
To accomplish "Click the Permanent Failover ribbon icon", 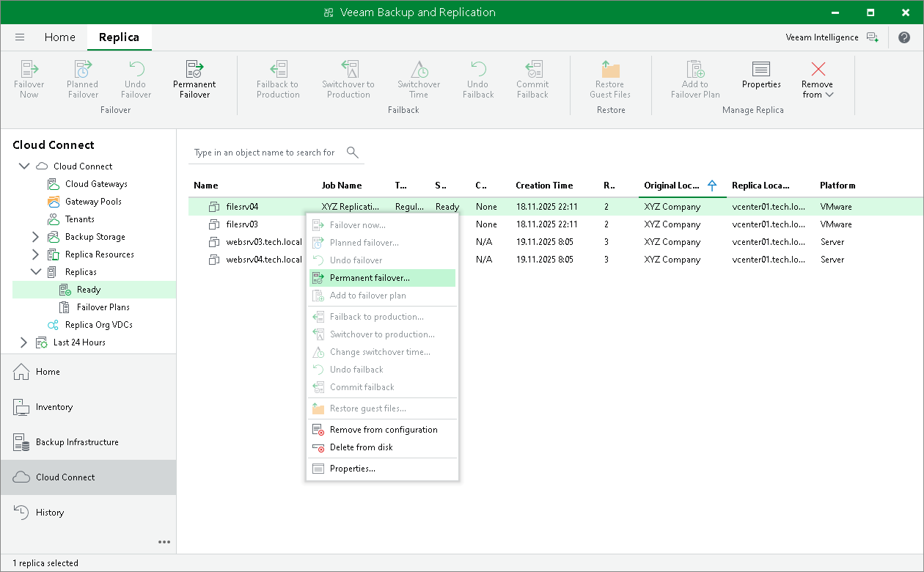I will click(x=194, y=70).
